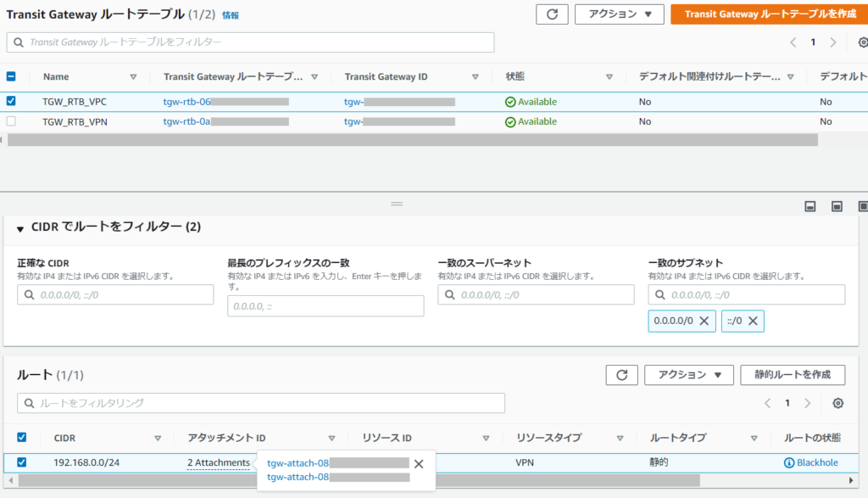Set split panel to half height
Image resolution: width=868 pixels, height=498 pixels.
tap(837, 207)
